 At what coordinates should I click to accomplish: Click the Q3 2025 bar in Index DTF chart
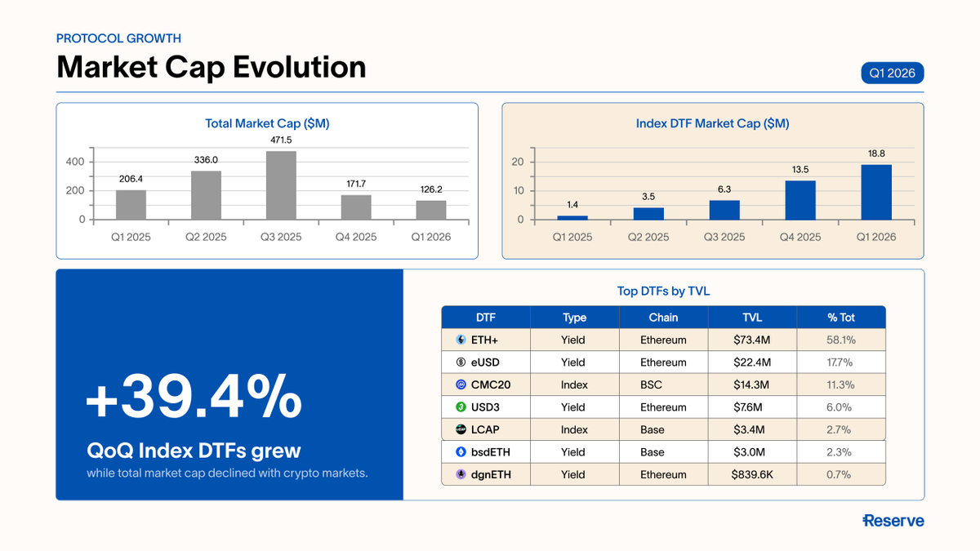click(x=724, y=211)
